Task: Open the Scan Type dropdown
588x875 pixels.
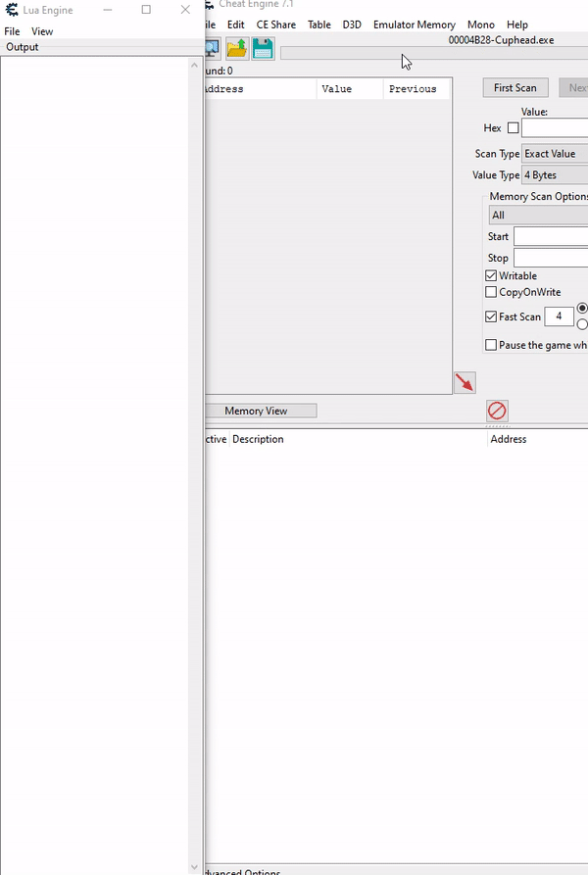Action: tap(555, 154)
